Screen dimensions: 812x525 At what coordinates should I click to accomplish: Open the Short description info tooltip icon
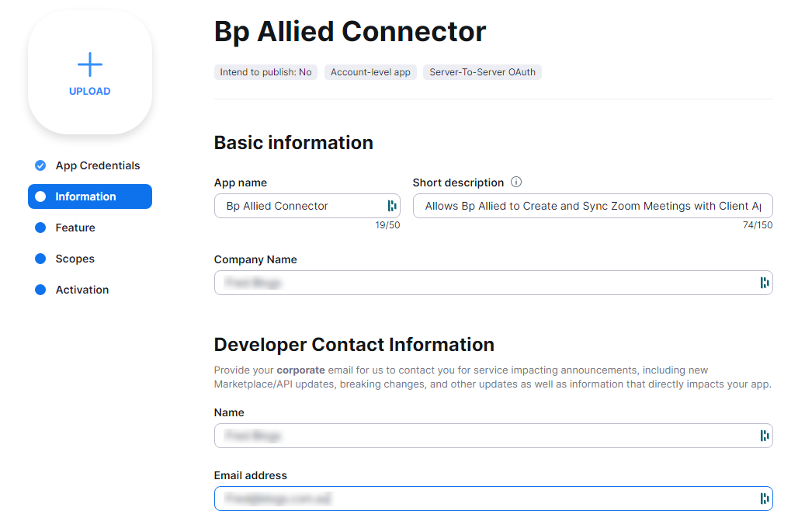tap(516, 182)
